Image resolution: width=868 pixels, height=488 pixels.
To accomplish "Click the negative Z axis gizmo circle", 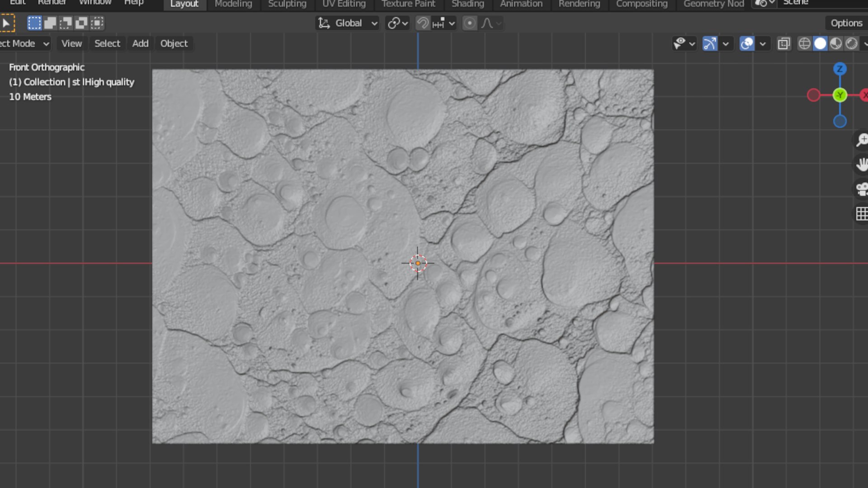I will click(840, 121).
